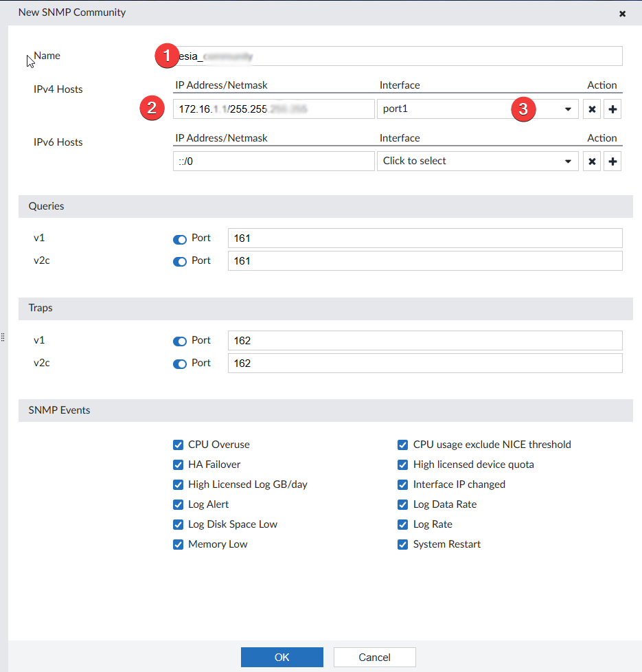The width and height of the screenshot is (642, 672).
Task: Remove the IPv4 host row
Action: [591, 109]
